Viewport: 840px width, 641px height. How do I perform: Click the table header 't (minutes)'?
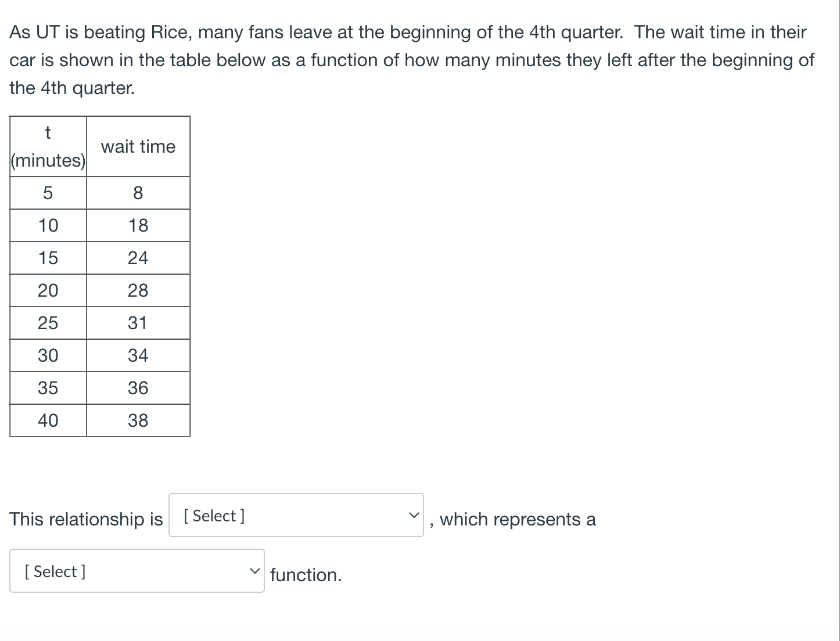(x=48, y=146)
